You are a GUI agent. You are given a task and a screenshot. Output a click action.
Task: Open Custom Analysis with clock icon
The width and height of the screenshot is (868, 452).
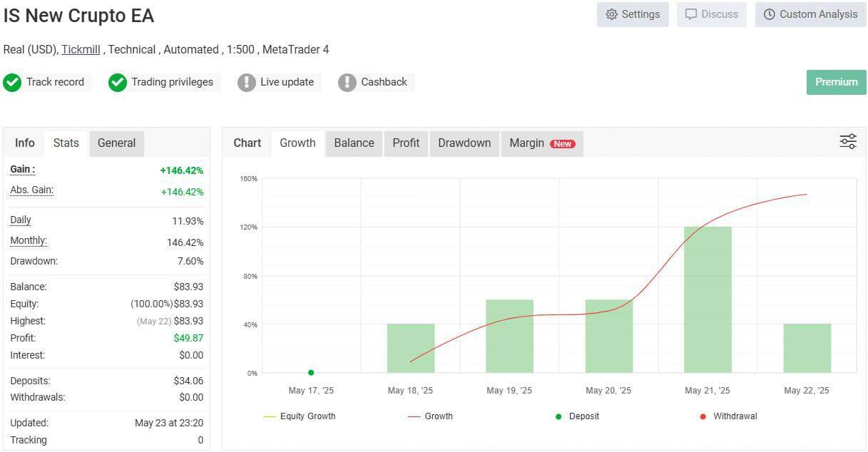click(810, 14)
